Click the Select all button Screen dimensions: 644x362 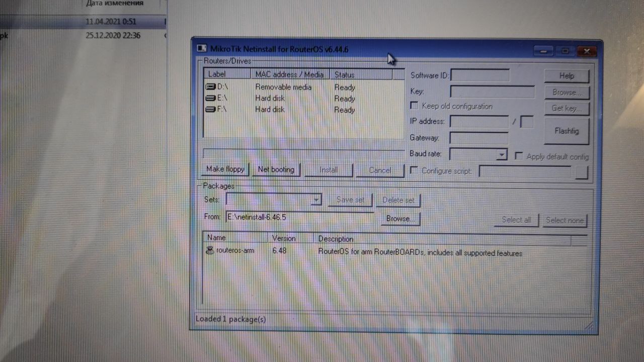516,220
